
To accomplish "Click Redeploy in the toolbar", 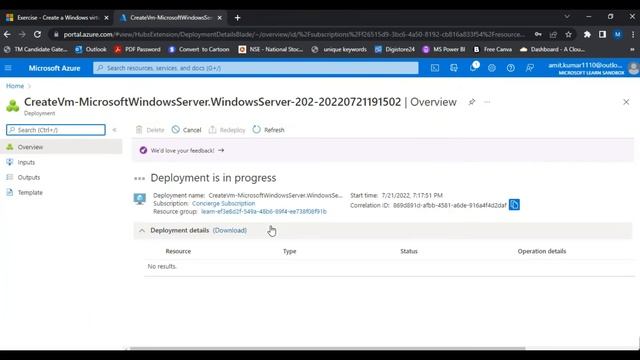I will (x=227, y=130).
